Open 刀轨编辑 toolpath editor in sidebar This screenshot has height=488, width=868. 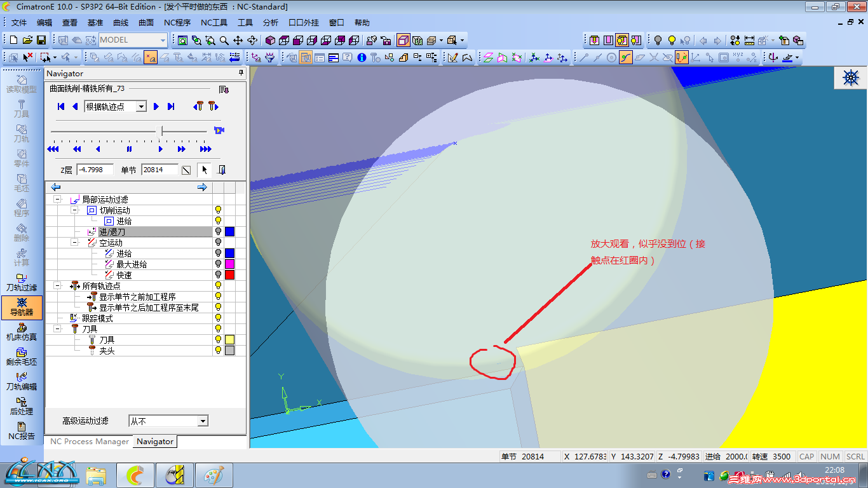[22, 381]
